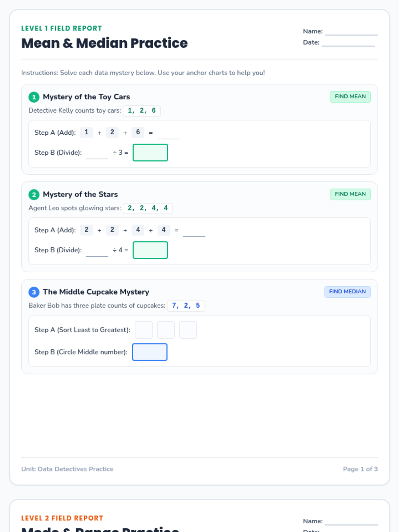Click the sum blank after 1 + 2 + 6
The image size is (399, 532).
tap(169, 134)
